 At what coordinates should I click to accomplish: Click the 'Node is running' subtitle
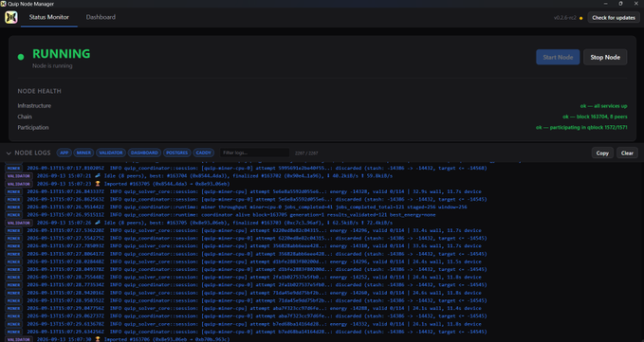tap(52, 65)
